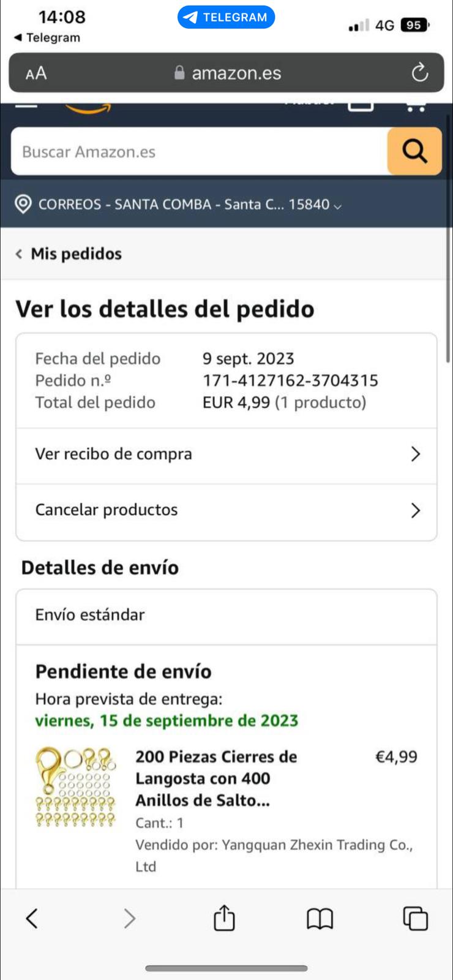Viewport: 453px width, 980px height.
Task: Open the 200 Piezas Cierres product title
Action: pyautogui.click(x=215, y=778)
